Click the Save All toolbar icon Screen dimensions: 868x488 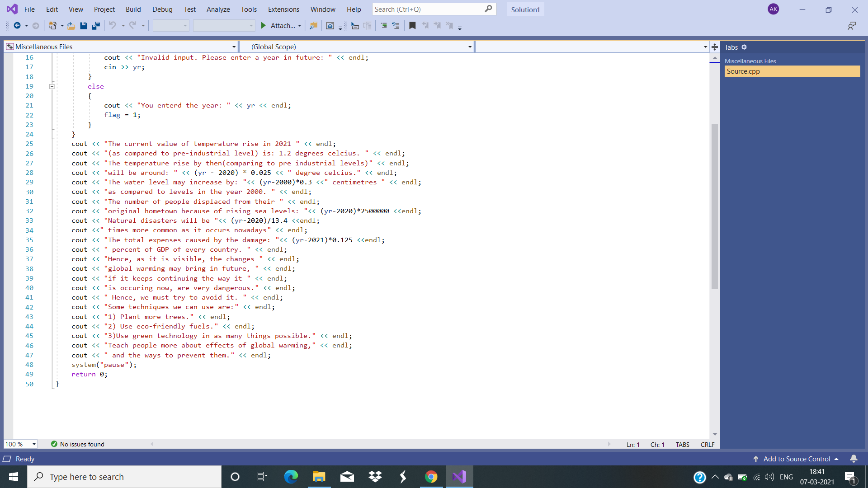(x=95, y=26)
